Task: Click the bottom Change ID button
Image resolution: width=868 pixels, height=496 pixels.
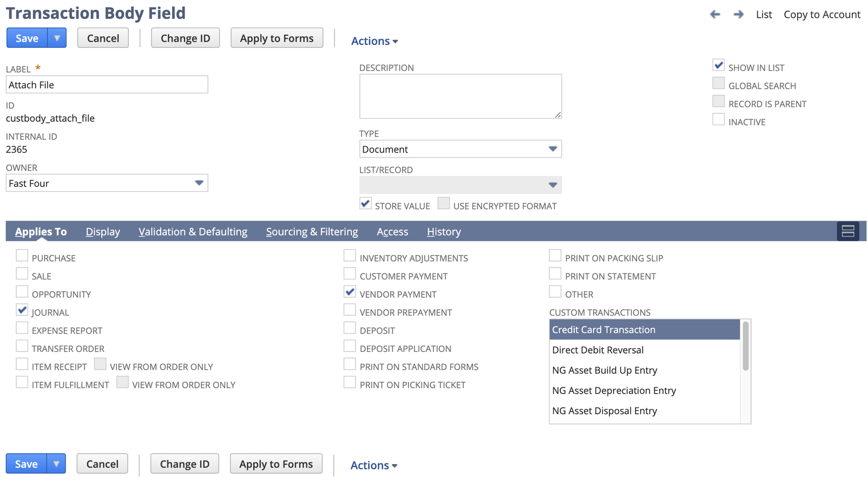Action: click(x=185, y=464)
